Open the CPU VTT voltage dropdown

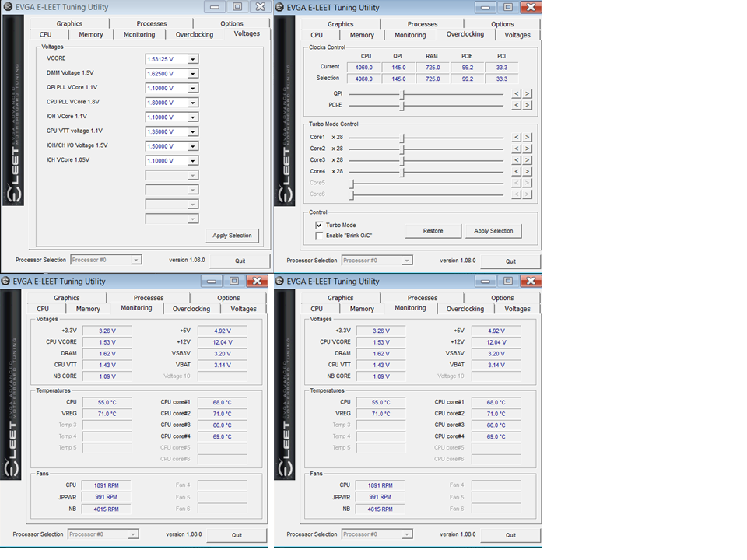pos(192,131)
